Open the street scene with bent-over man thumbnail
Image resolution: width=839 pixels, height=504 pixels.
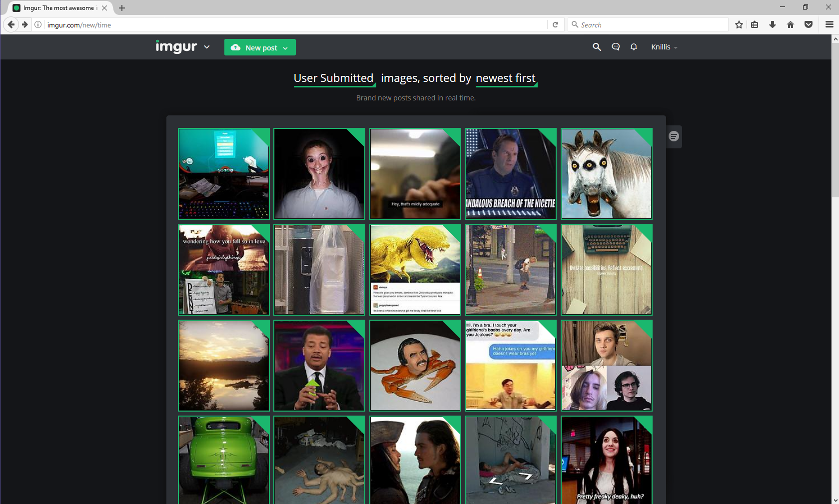point(511,270)
